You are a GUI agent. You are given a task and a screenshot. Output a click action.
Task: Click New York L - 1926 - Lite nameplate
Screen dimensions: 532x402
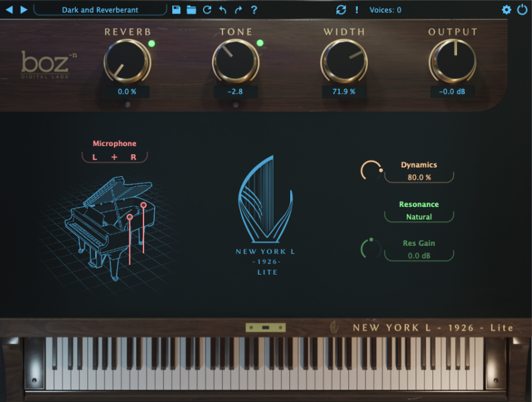pos(433,328)
